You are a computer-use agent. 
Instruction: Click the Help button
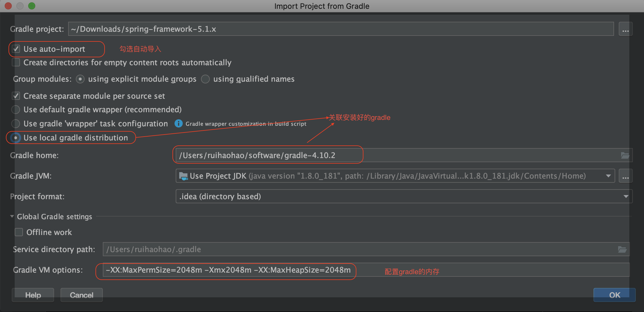coord(33,295)
